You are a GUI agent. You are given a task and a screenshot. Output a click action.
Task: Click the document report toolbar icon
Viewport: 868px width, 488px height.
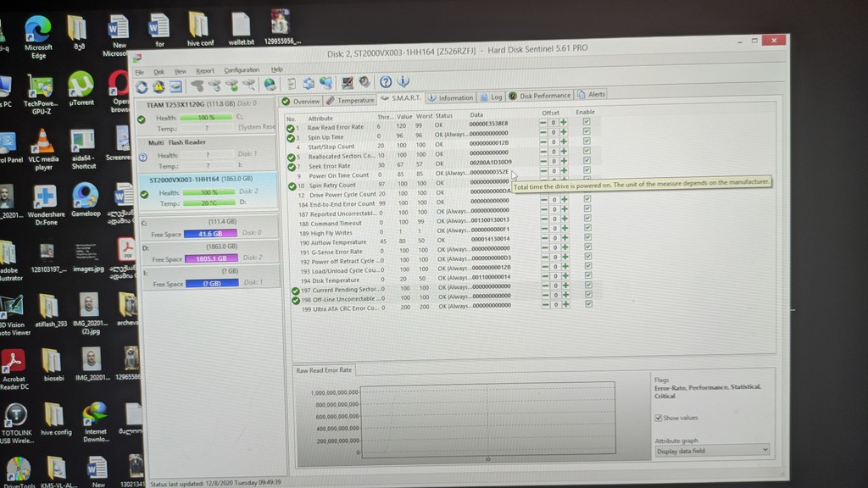point(292,84)
